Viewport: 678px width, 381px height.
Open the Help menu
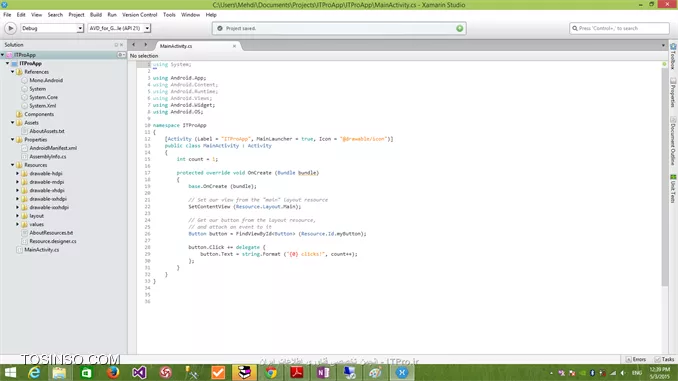coord(211,15)
